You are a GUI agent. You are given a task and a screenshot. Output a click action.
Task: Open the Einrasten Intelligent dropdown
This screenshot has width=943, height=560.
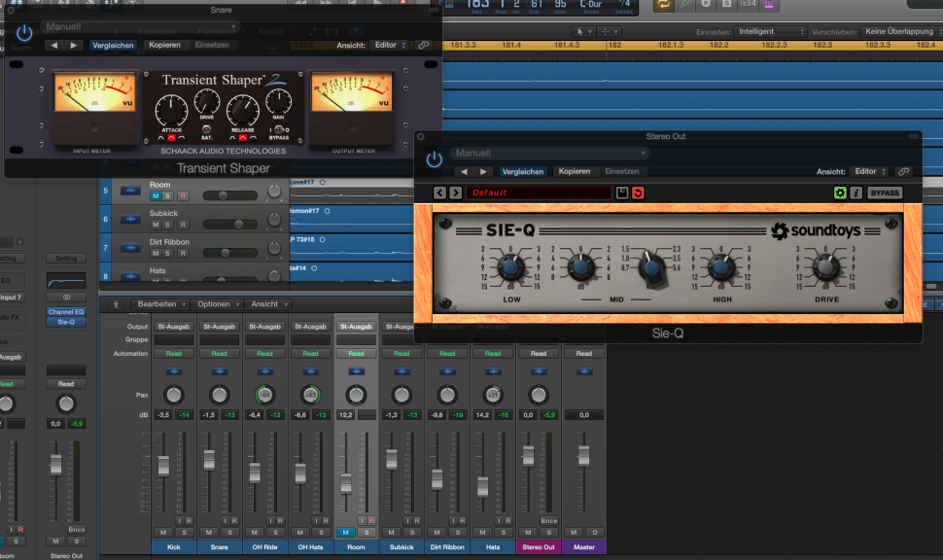point(771,31)
